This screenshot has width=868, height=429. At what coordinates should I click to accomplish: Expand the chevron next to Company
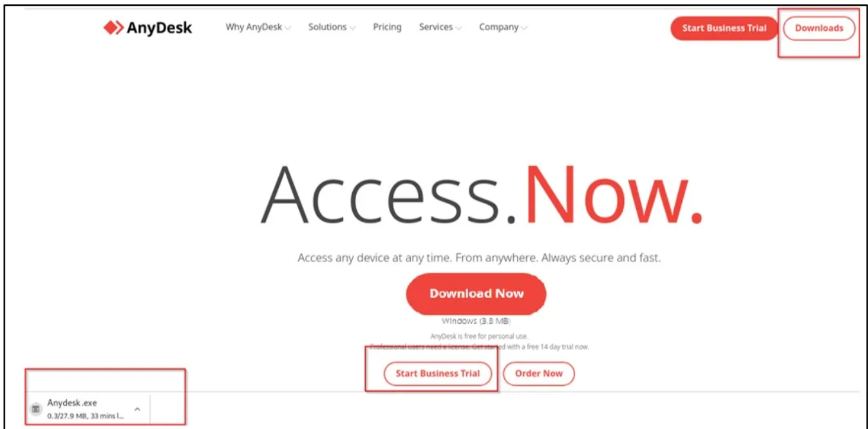pyautogui.click(x=524, y=28)
